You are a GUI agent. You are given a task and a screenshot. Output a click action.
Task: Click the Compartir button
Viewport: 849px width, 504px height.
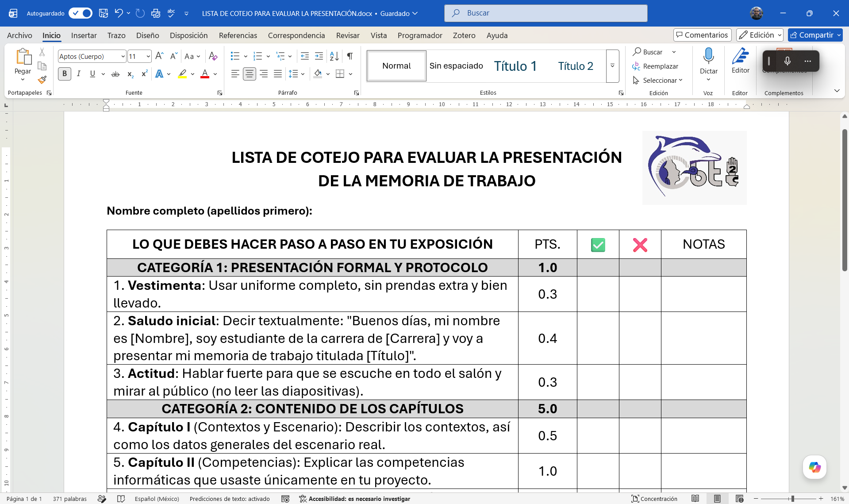tap(815, 35)
